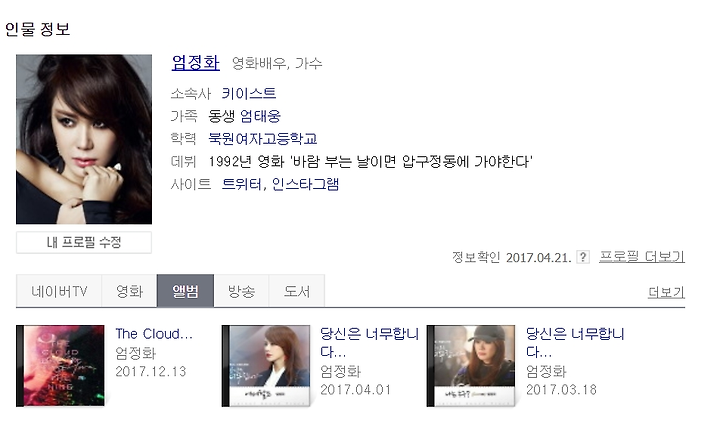Open the 2017.04.01 album cover thumbnail
This screenshot has width=720, height=445.
[x=266, y=366]
